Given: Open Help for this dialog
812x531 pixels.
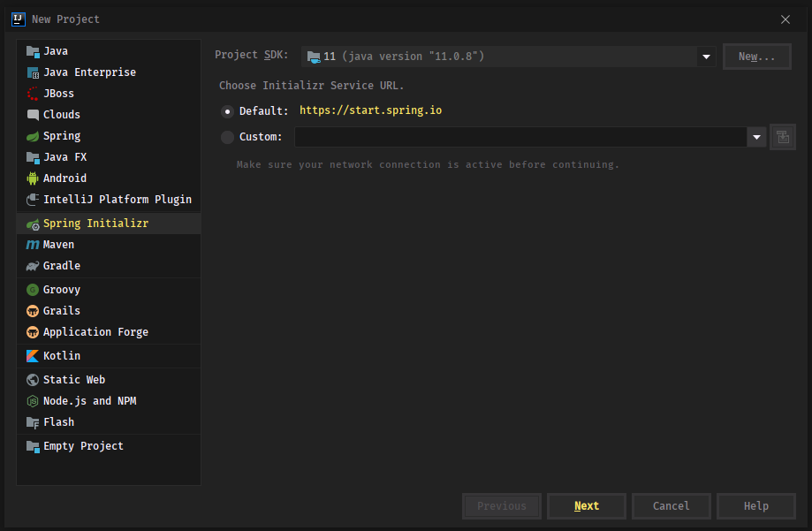Looking at the screenshot, I should tap(756, 506).
